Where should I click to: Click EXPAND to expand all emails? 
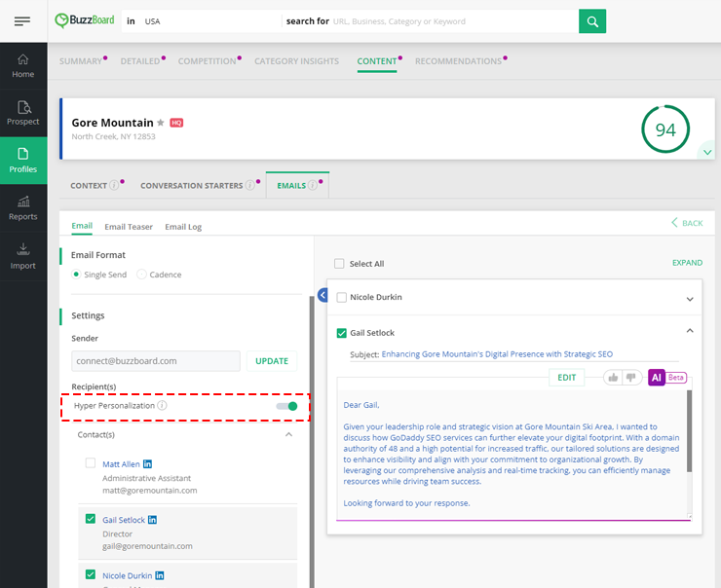click(x=688, y=263)
